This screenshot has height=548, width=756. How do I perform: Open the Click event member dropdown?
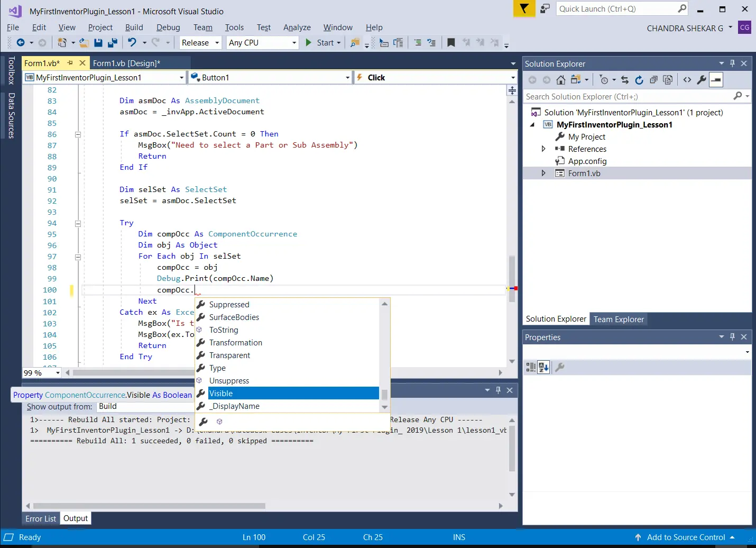tap(436, 78)
